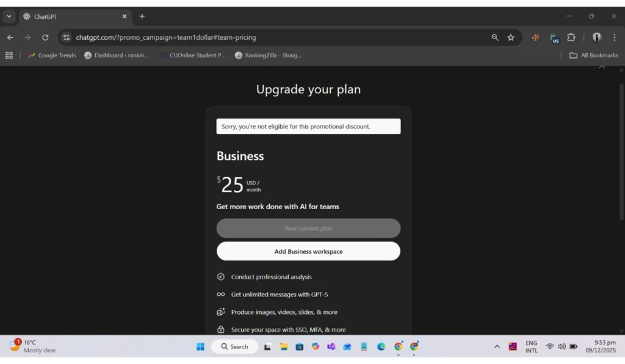Open the Chrome three-dot menu
The width and height of the screenshot is (625, 364).
[x=614, y=37]
